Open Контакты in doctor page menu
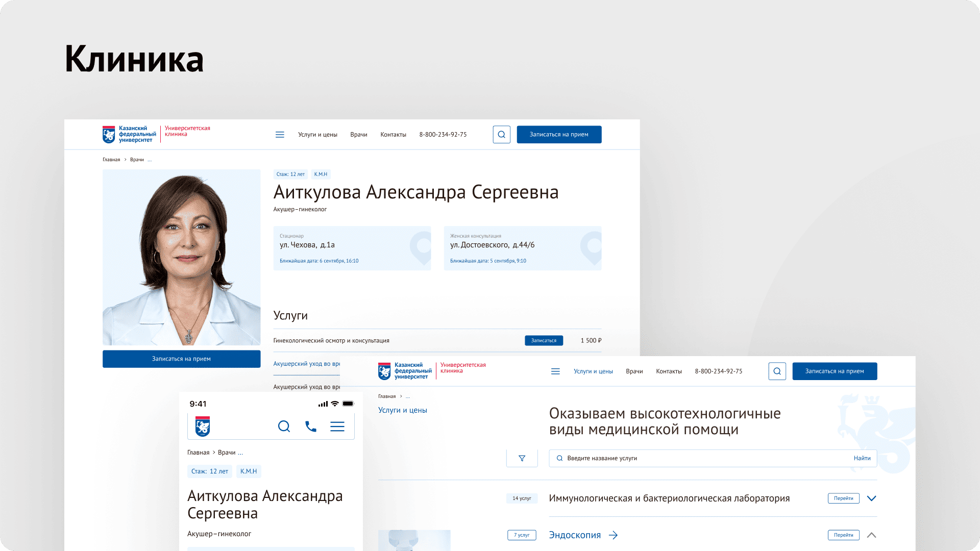Image resolution: width=980 pixels, height=551 pixels. 394,135
